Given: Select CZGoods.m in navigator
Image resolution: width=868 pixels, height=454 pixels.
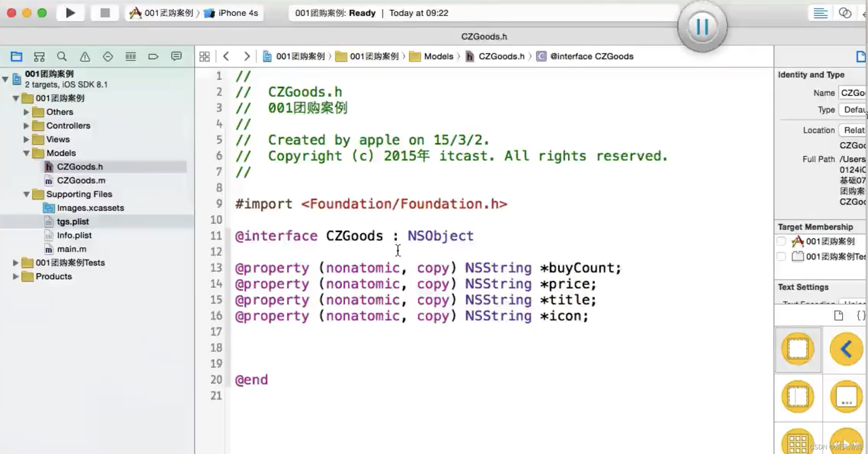Looking at the screenshot, I should click(x=81, y=180).
